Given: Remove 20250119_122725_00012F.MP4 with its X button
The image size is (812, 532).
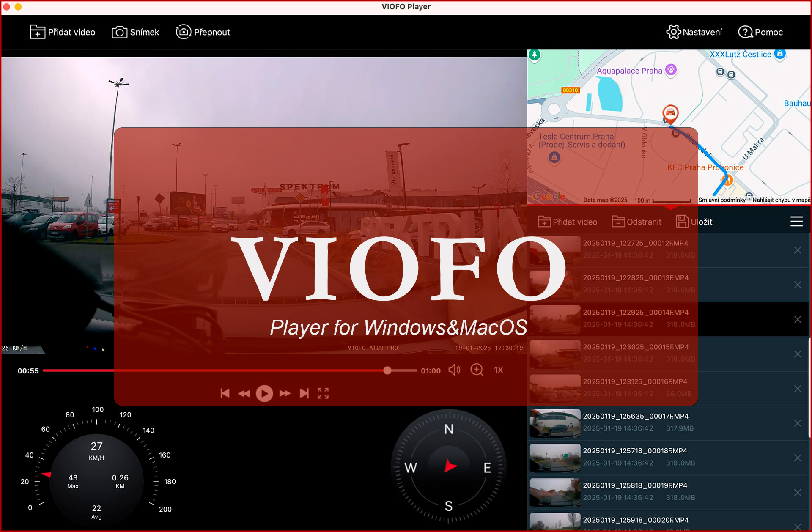Looking at the screenshot, I should coord(798,250).
